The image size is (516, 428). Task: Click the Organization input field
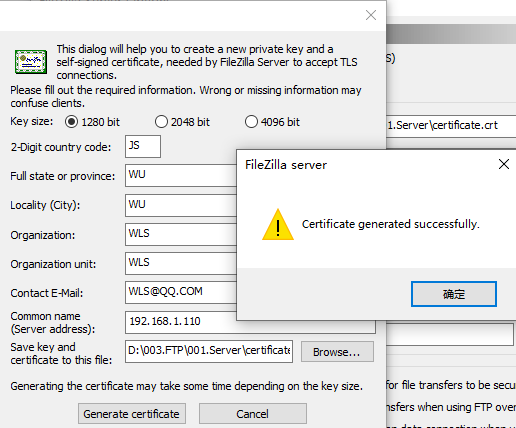coord(181,234)
